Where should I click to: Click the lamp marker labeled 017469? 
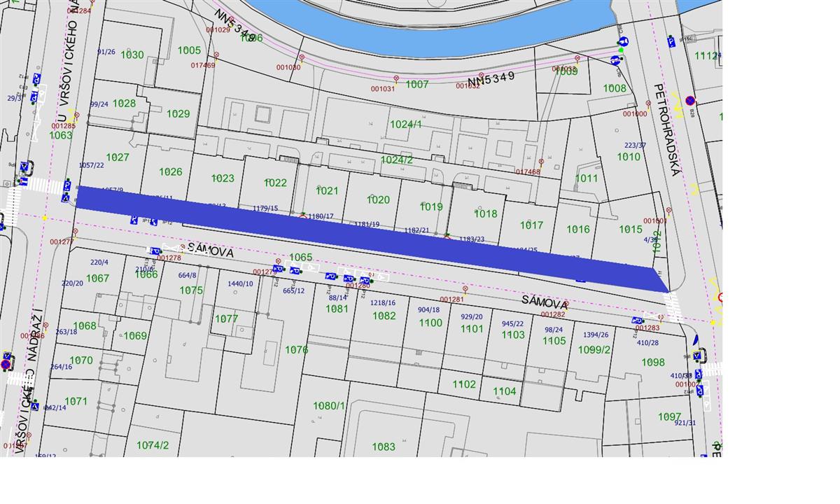[x=216, y=55]
